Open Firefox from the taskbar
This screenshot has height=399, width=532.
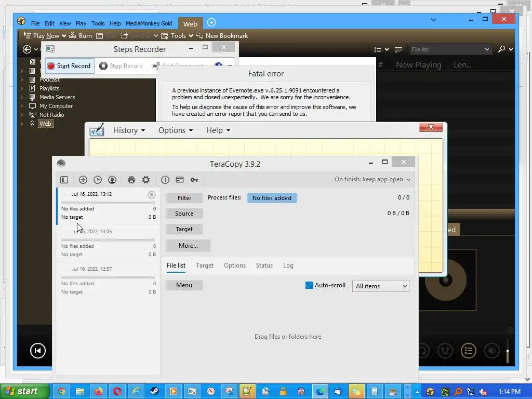(x=99, y=392)
